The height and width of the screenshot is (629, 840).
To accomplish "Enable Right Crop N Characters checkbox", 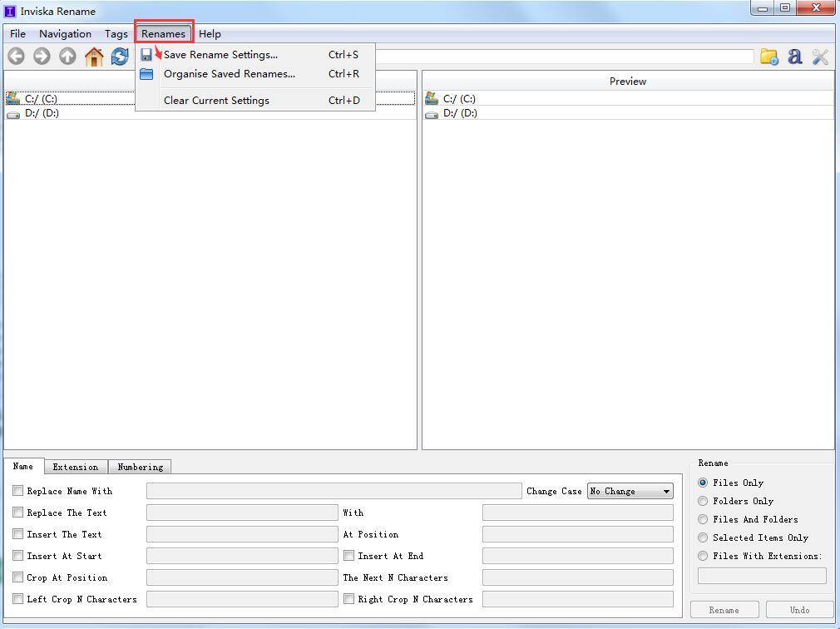I will point(348,599).
